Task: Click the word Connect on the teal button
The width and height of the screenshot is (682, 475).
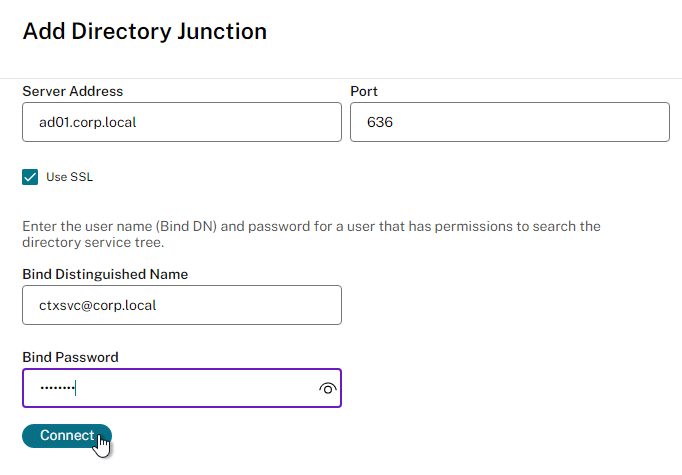Action: 67,435
